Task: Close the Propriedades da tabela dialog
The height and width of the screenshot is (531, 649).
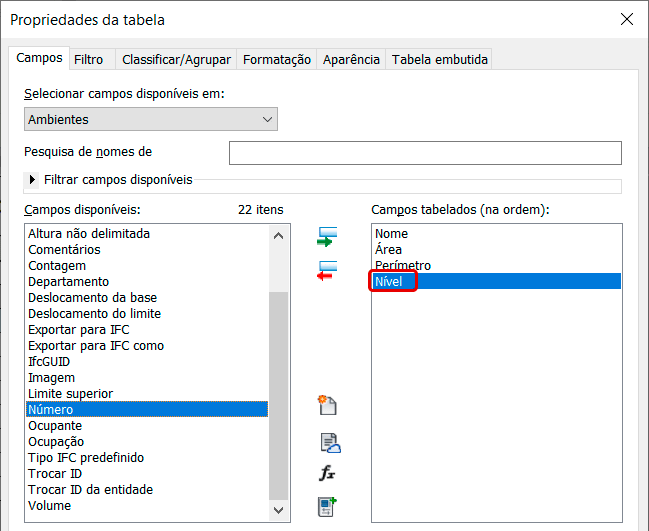Action: pyautogui.click(x=626, y=19)
